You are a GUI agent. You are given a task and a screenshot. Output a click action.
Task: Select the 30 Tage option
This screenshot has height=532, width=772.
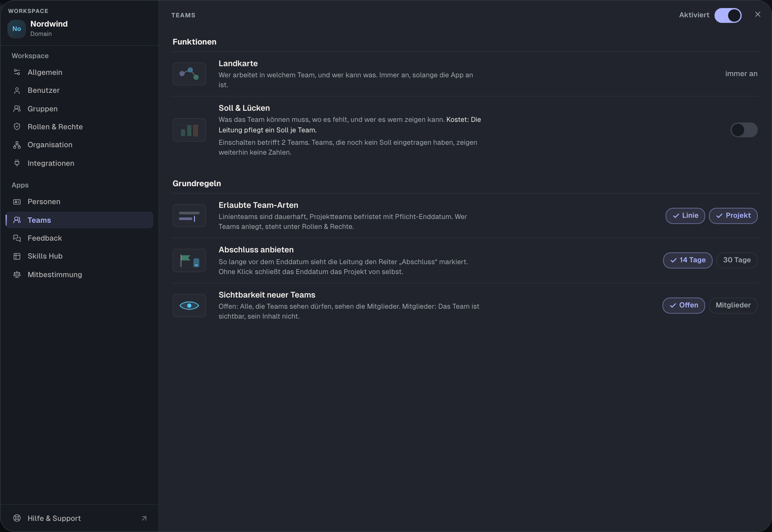737,260
